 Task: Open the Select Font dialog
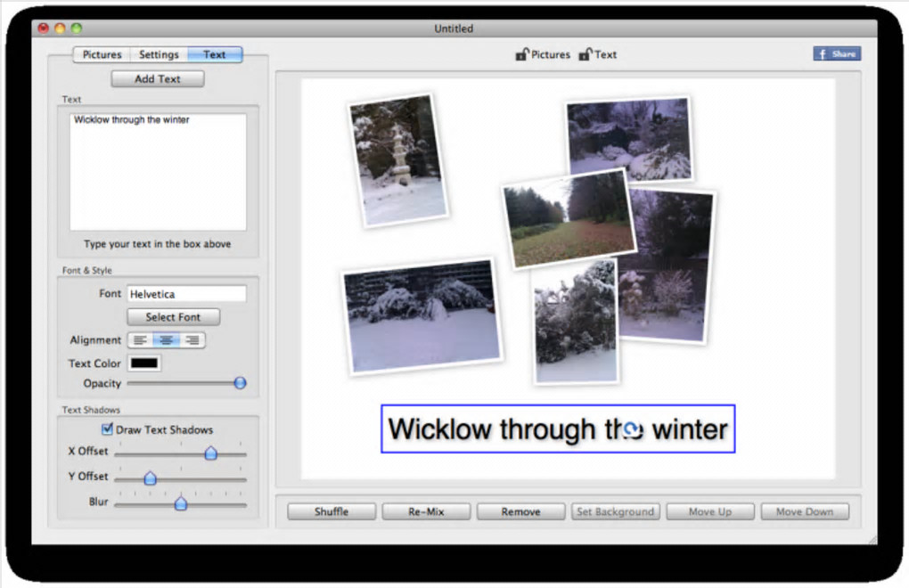[x=174, y=317]
